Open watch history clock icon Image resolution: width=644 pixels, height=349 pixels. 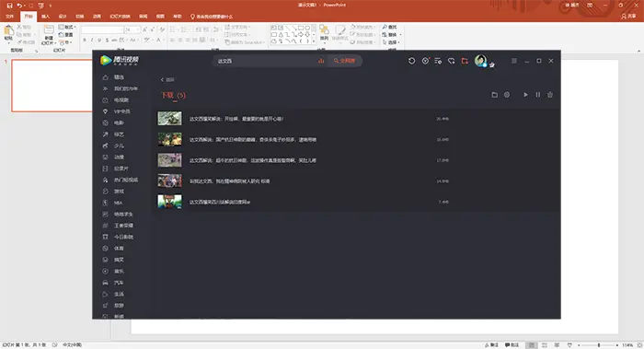pyautogui.click(x=411, y=61)
